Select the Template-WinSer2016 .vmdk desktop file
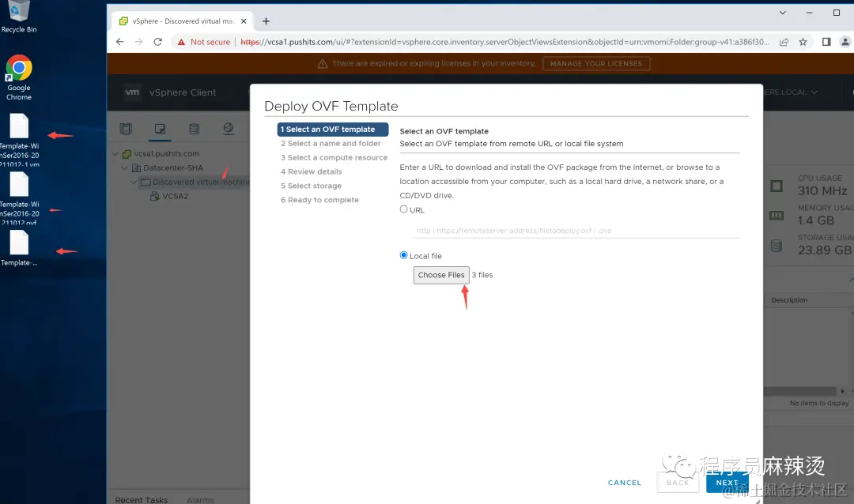Image resolution: width=854 pixels, height=504 pixels. [x=19, y=140]
